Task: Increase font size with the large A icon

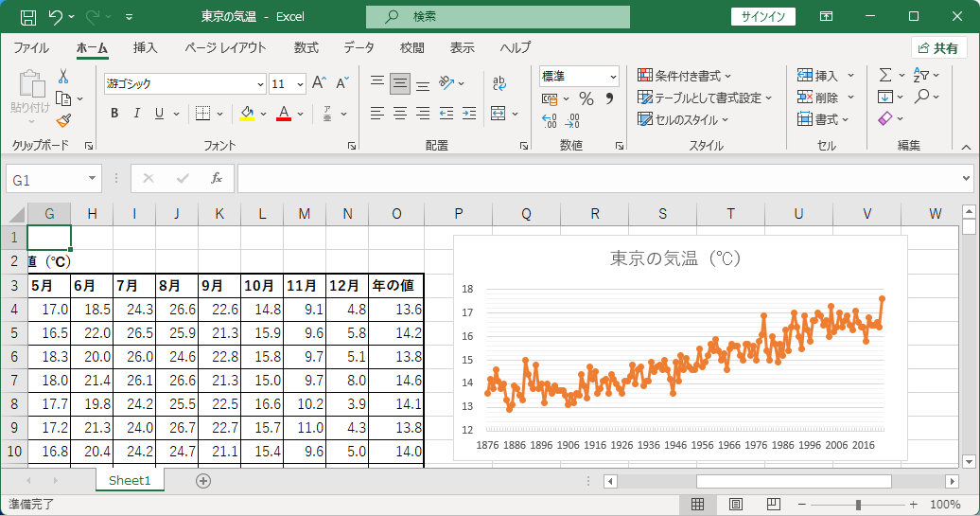Action: pos(319,83)
